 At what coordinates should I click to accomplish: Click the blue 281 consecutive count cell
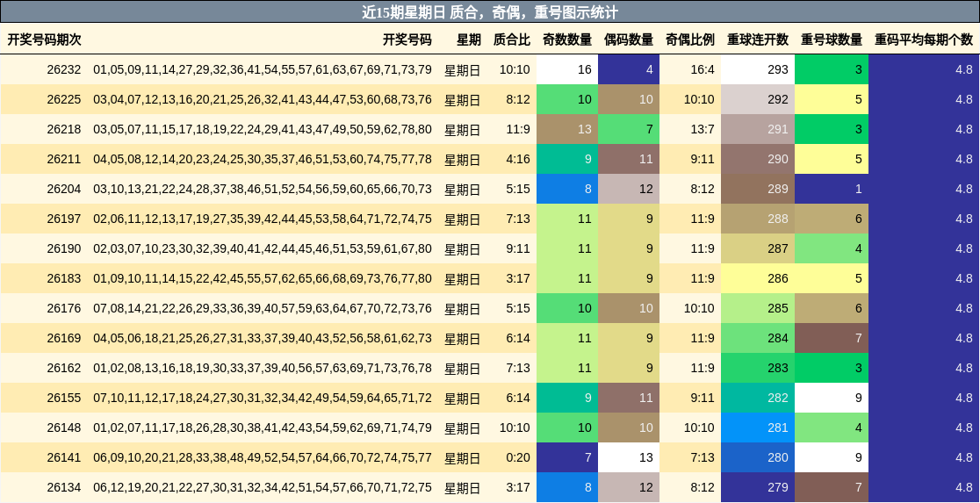tap(758, 428)
